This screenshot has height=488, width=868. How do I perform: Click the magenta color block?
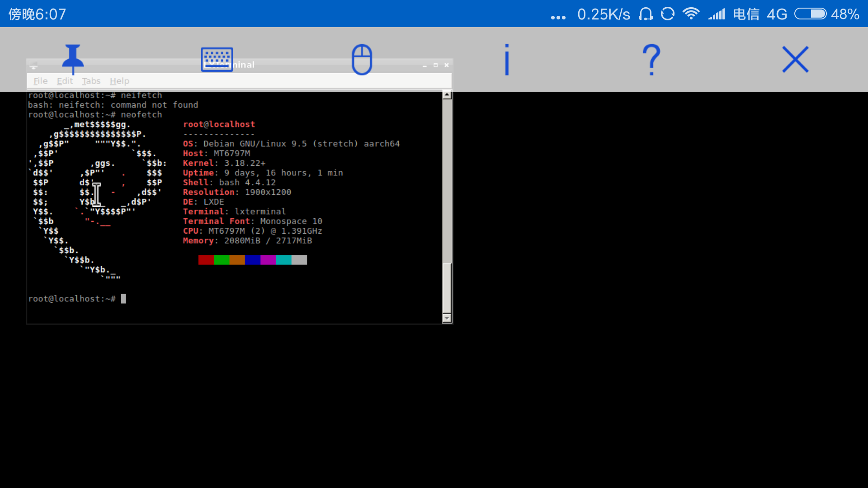268,260
